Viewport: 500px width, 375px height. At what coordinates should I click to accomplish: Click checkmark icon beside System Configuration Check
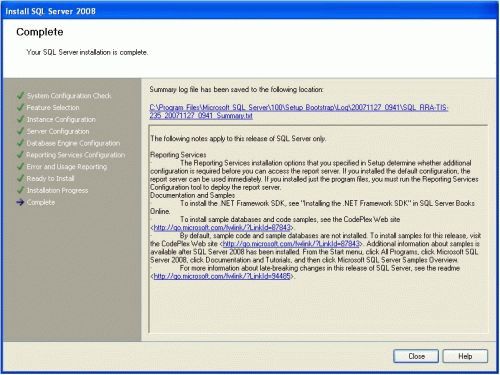(20, 95)
